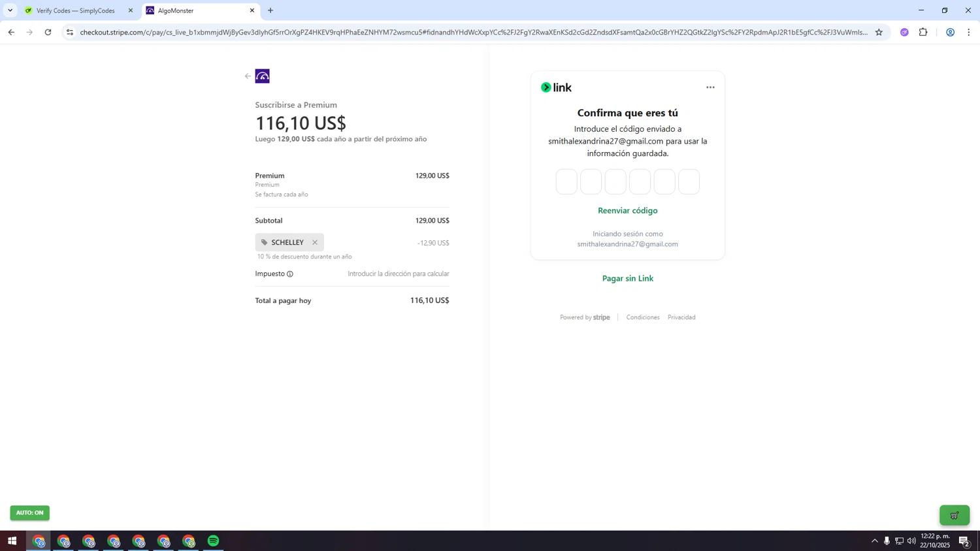Image resolution: width=980 pixels, height=551 pixels.
Task: Click the -12,90 US$ discount amount
Action: coord(433,243)
